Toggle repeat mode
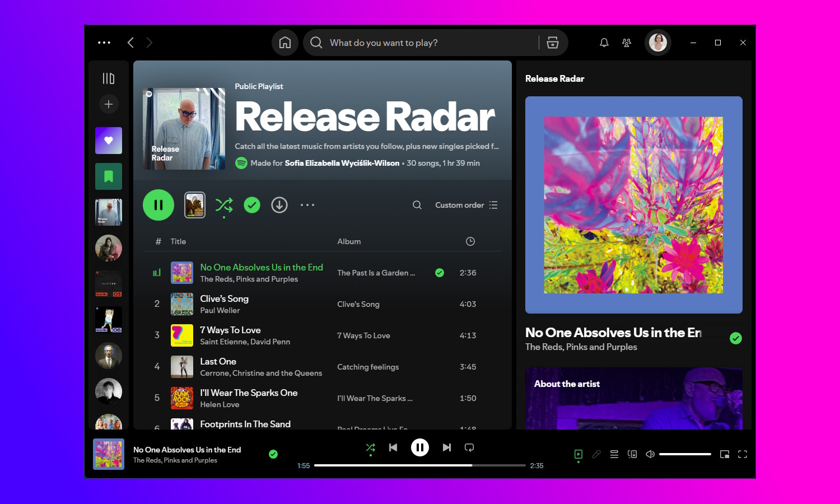Screen dimensions: 840x504 pyautogui.click(x=469, y=447)
